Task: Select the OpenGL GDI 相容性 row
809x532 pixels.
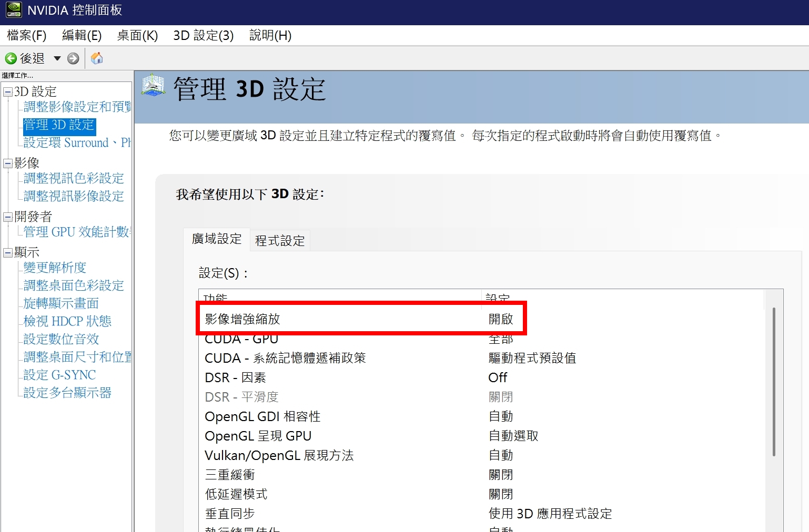Action: tap(481, 416)
